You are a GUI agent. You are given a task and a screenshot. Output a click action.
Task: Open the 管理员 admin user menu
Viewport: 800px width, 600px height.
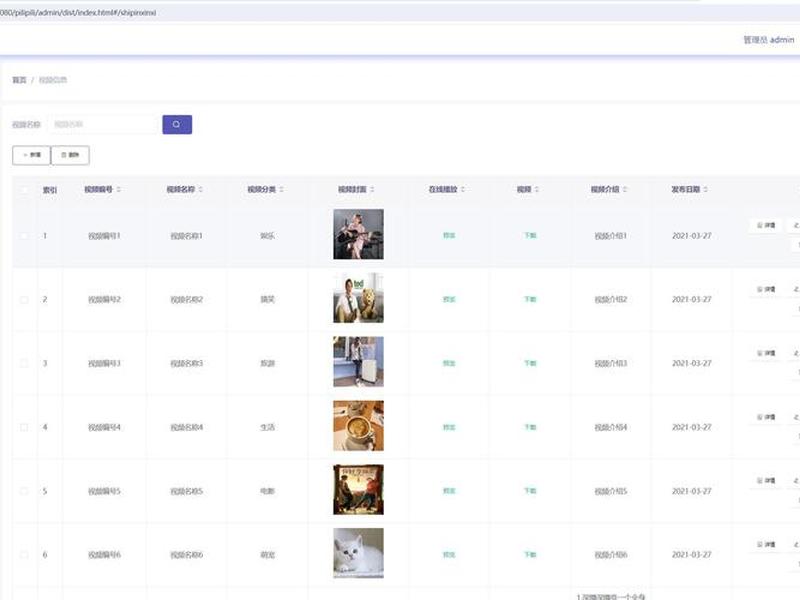[x=768, y=40]
